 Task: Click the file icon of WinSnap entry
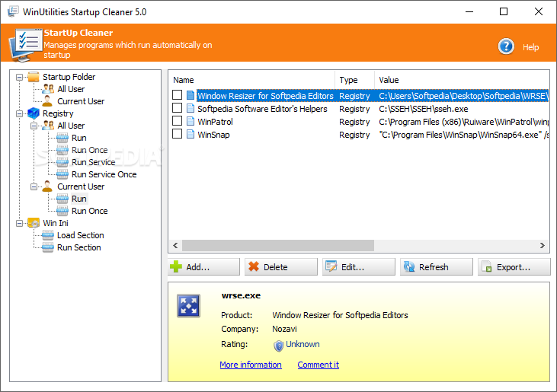(x=190, y=135)
